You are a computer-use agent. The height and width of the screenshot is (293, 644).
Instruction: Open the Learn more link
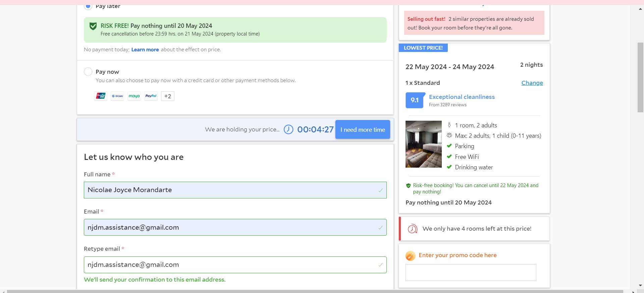pyautogui.click(x=145, y=50)
